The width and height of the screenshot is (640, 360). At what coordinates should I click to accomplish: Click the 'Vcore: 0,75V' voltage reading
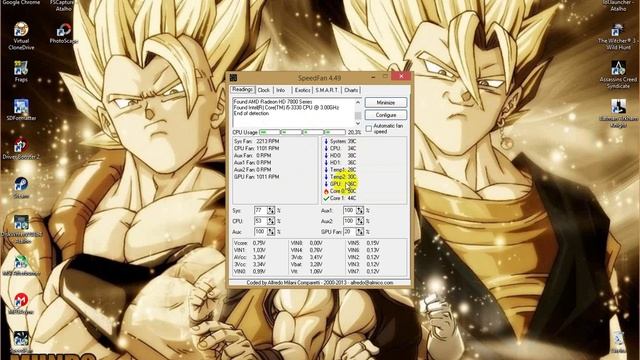[x=250, y=243]
